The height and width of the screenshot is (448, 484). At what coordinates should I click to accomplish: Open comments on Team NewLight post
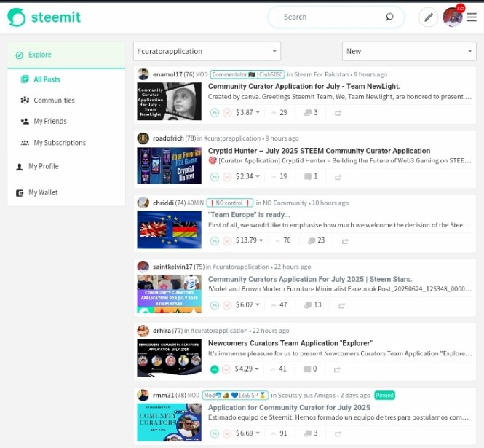[x=311, y=112]
